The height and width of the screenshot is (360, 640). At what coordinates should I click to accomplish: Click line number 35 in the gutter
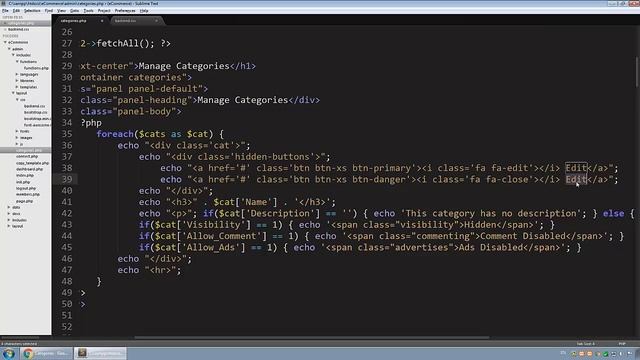(67, 134)
